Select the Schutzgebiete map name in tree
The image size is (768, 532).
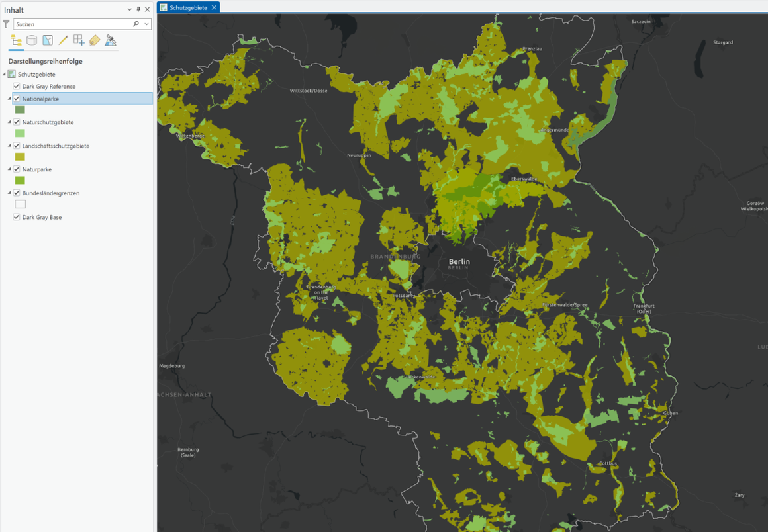click(36, 74)
